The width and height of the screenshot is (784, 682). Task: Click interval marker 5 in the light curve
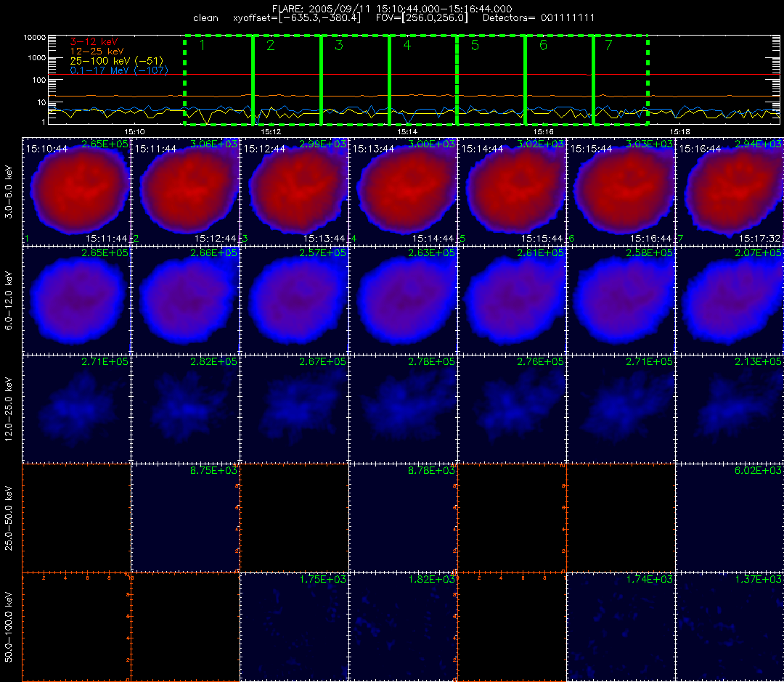pos(475,46)
